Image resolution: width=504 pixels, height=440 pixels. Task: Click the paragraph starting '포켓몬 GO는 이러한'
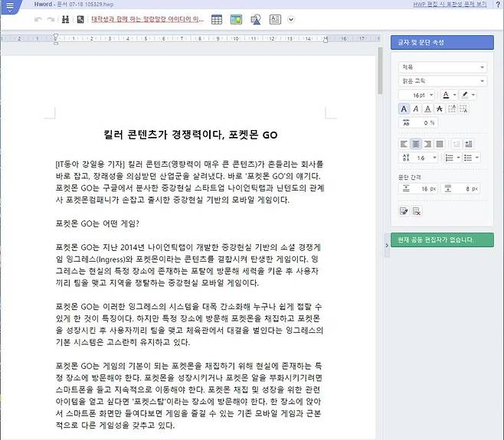[189, 324]
